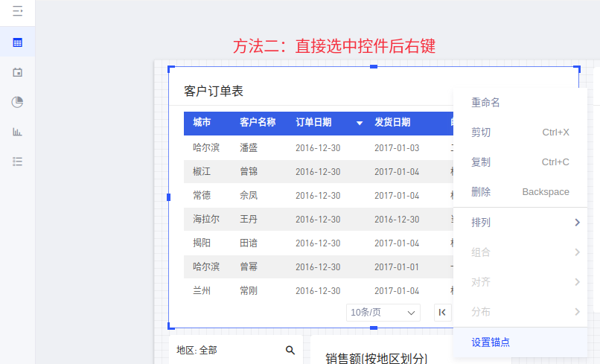Open the list component icon in sidebar
Viewport: 600px width, 364px height.
coord(17,162)
